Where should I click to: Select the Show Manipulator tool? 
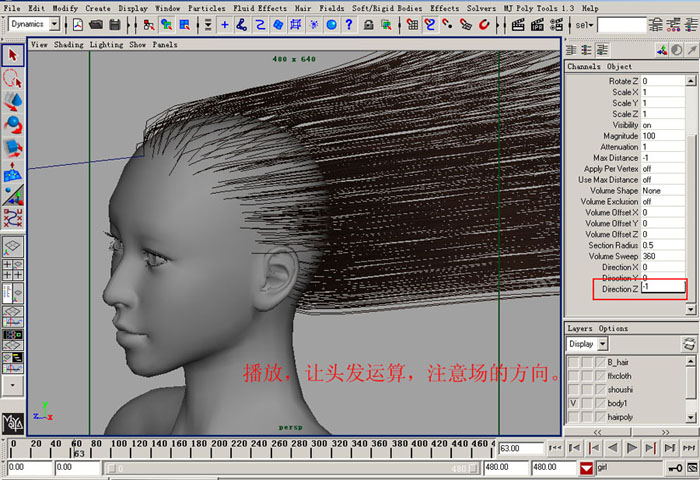12,195
